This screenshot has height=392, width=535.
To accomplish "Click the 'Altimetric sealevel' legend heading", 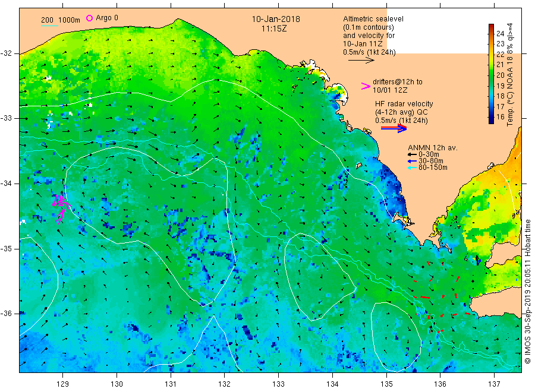I will click(373, 19).
